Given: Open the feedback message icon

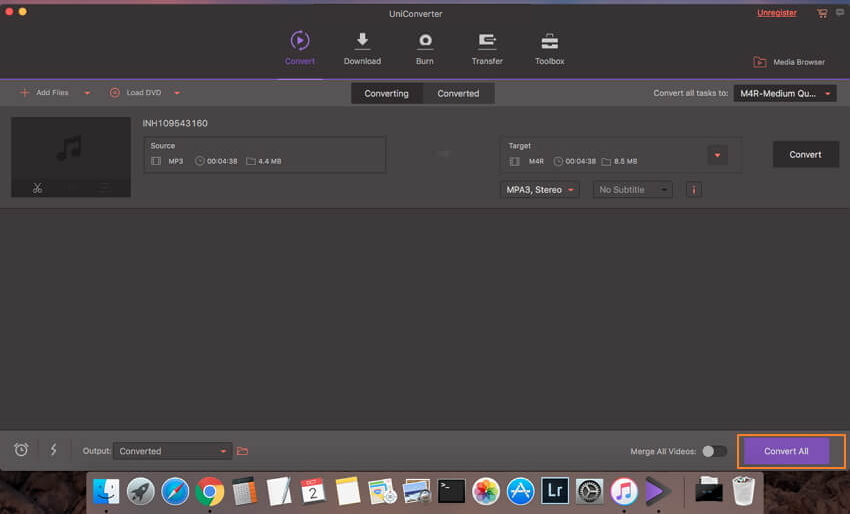Looking at the screenshot, I should click(x=840, y=12).
